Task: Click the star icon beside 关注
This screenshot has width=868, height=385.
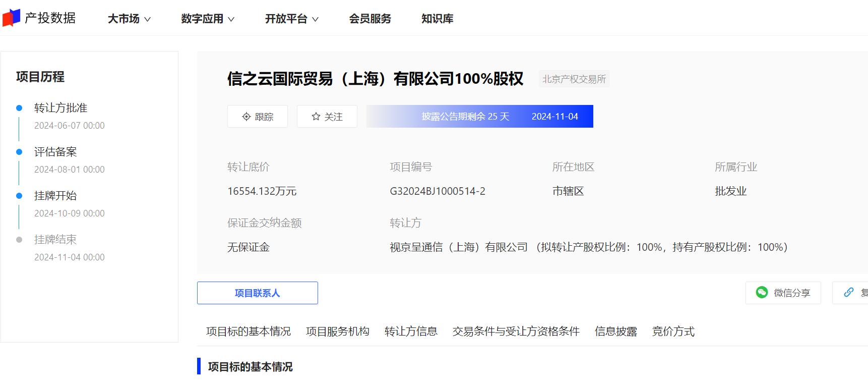Action: click(x=316, y=117)
